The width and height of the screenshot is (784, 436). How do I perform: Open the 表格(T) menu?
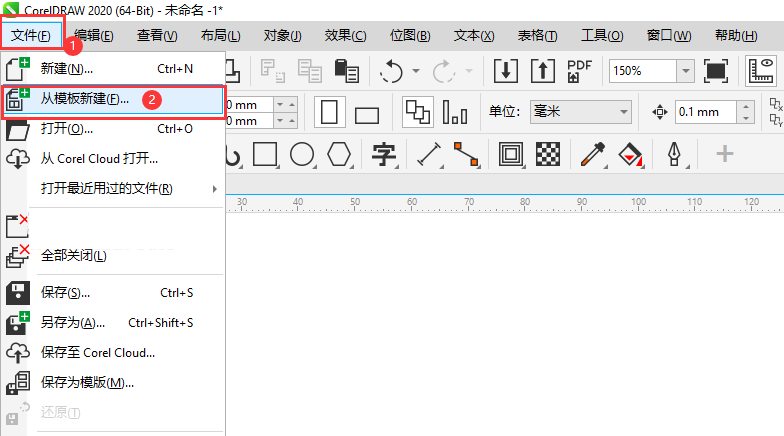point(538,36)
